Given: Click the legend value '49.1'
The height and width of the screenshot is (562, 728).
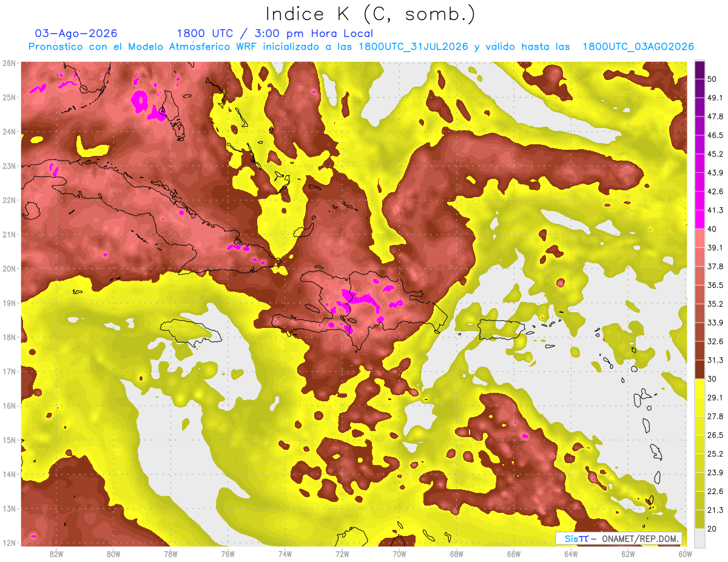Looking at the screenshot, I should (716, 98).
